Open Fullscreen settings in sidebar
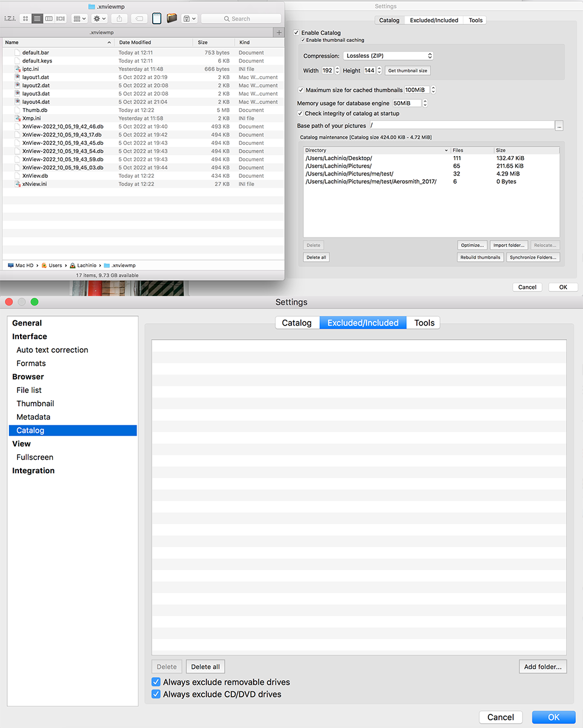 point(35,457)
